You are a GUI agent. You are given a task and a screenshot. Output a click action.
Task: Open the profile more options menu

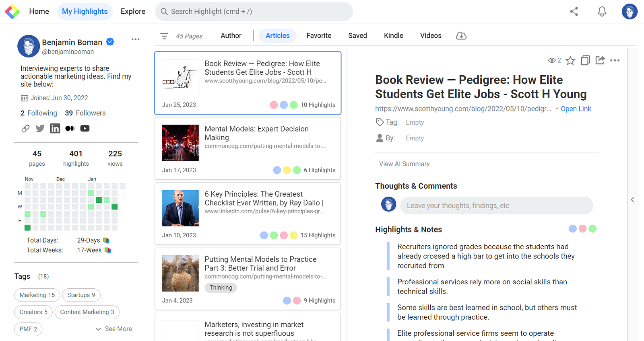(136, 39)
